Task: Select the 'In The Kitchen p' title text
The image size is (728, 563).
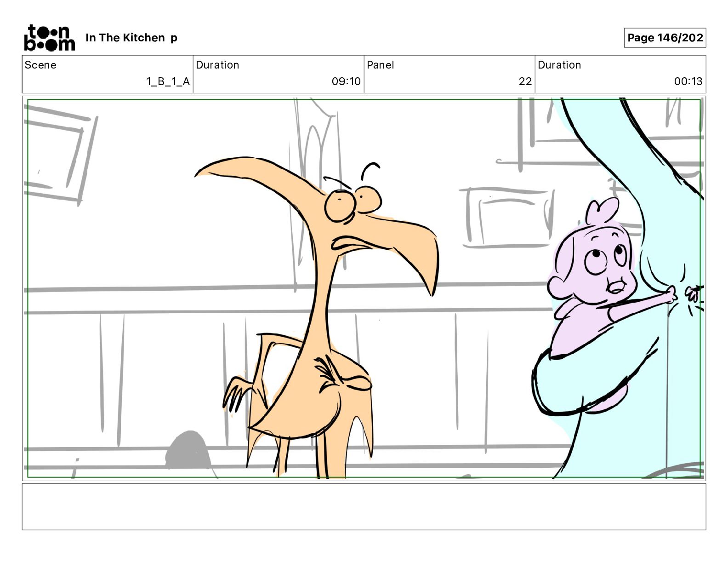Action: [x=131, y=38]
